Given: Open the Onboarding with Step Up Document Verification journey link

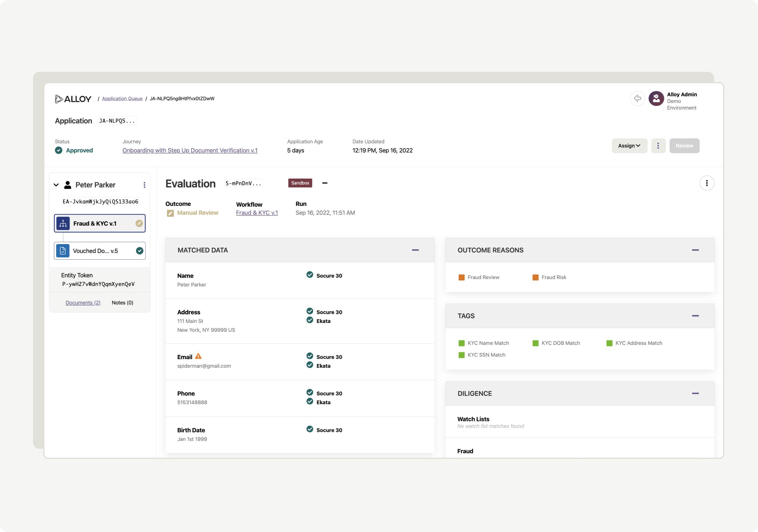Looking at the screenshot, I should point(190,150).
